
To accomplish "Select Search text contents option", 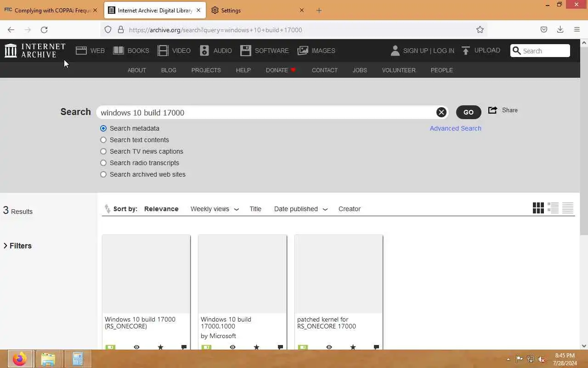I will [x=103, y=140].
